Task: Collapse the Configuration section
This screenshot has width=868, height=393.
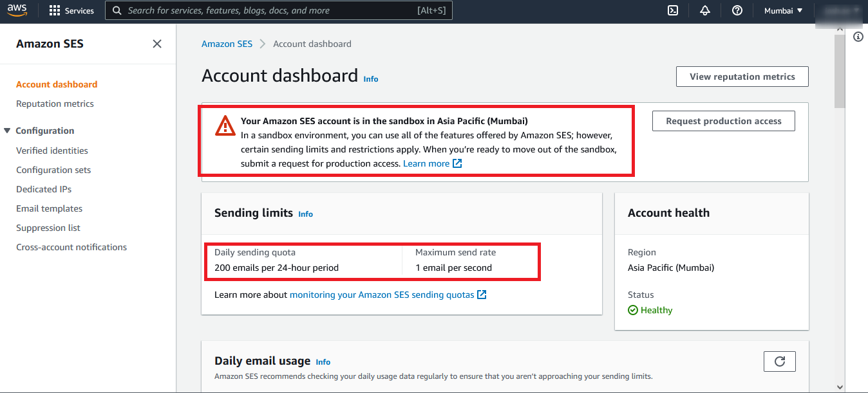Action: 8,131
